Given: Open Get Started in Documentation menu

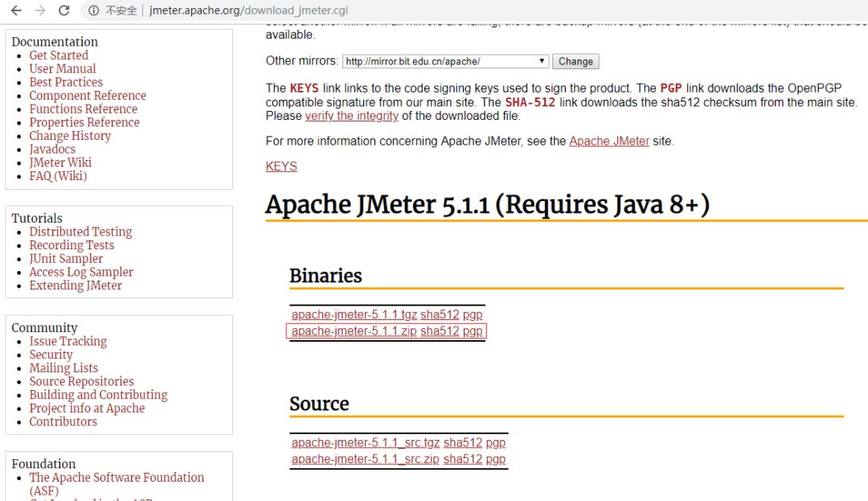Looking at the screenshot, I should coord(59,55).
